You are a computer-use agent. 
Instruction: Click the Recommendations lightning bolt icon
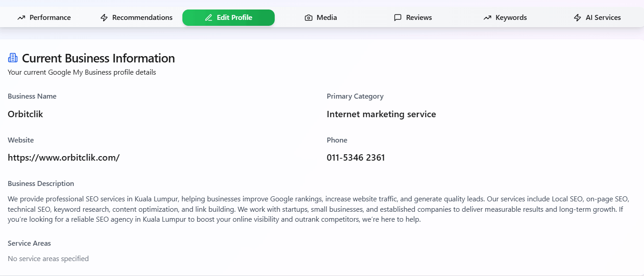pyautogui.click(x=104, y=18)
